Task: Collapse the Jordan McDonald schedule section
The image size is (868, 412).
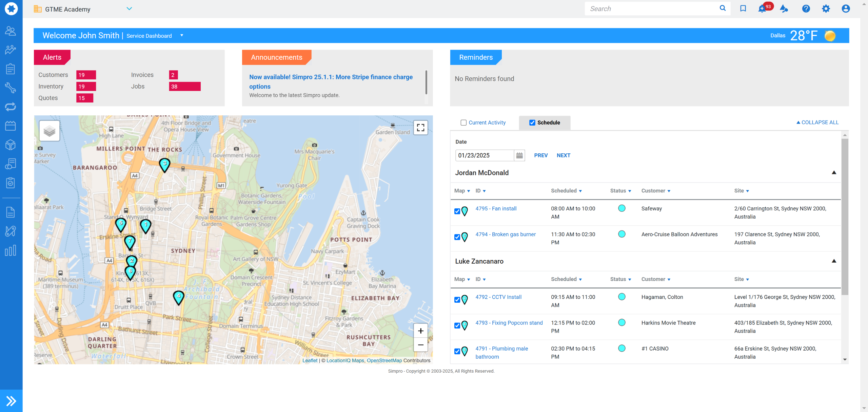Action: tap(834, 173)
